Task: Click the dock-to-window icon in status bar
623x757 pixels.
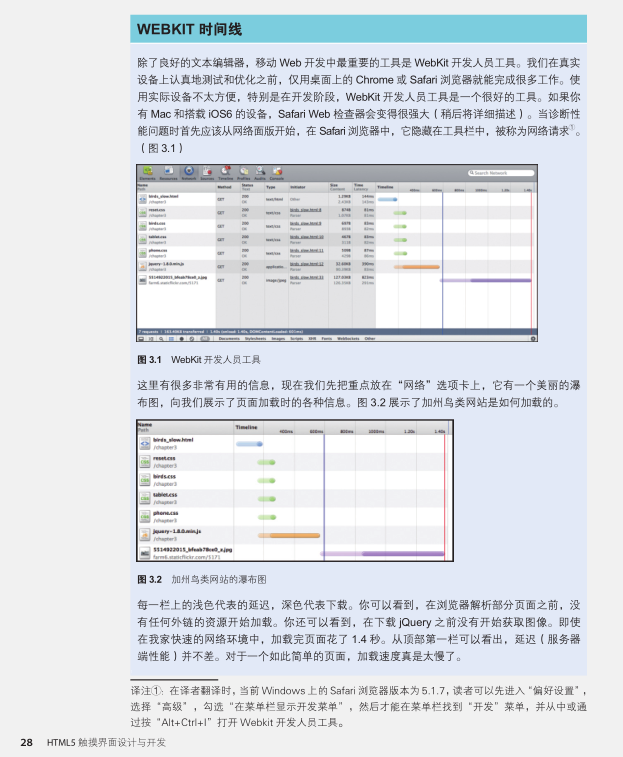Action: (141, 338)
